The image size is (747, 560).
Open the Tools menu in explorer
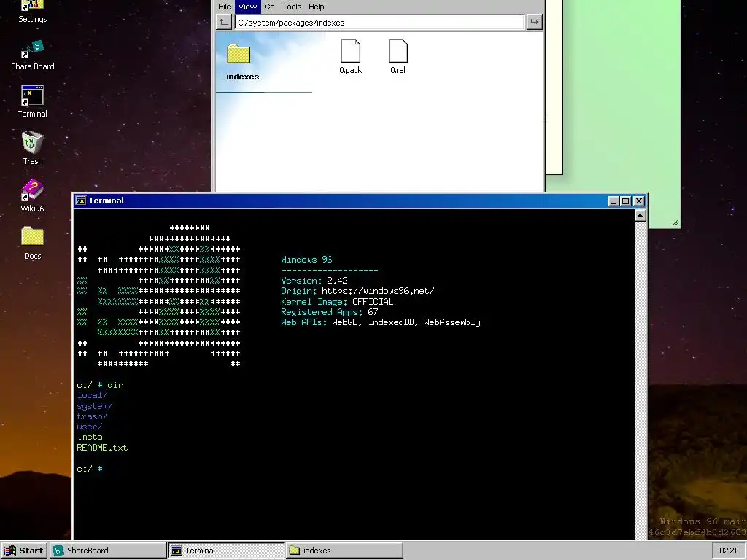(x=292, y=7)
